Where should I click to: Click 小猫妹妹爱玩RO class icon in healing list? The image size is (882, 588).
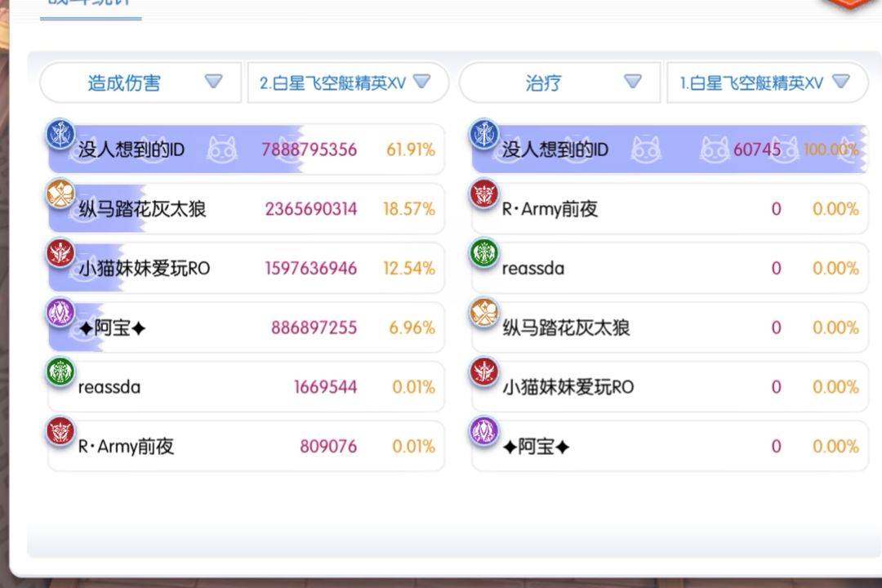tap(483, 372)
